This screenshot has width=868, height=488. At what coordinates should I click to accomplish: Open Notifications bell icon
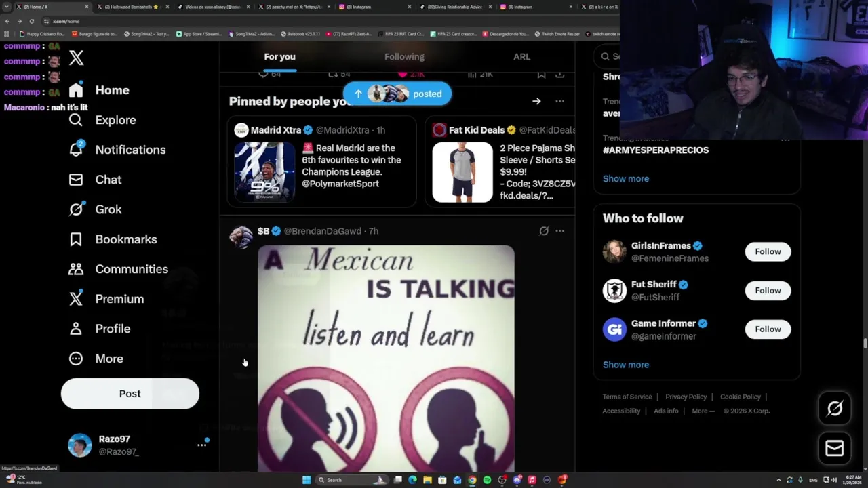76,150
